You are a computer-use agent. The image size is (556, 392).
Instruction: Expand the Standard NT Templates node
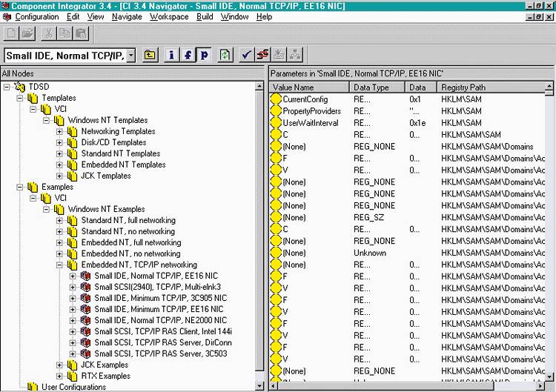[x=59, y=153]
